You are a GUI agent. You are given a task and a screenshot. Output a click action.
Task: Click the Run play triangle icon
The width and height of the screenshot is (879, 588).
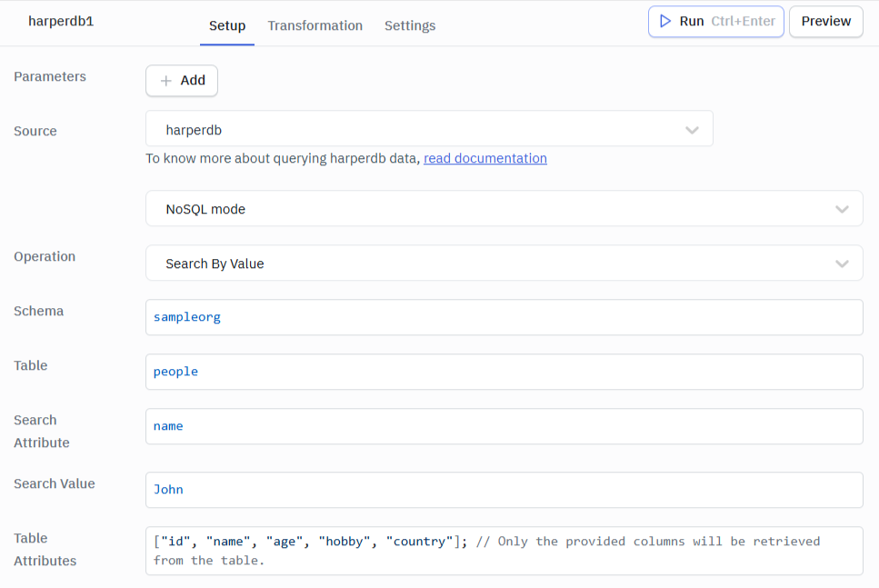[664, 21]
